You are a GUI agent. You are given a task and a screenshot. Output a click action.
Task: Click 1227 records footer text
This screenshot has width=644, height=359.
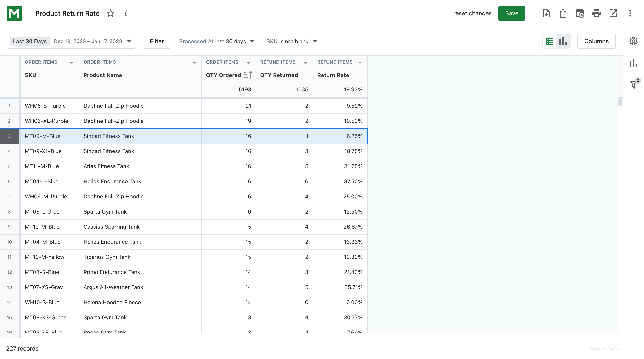point(21,349)
